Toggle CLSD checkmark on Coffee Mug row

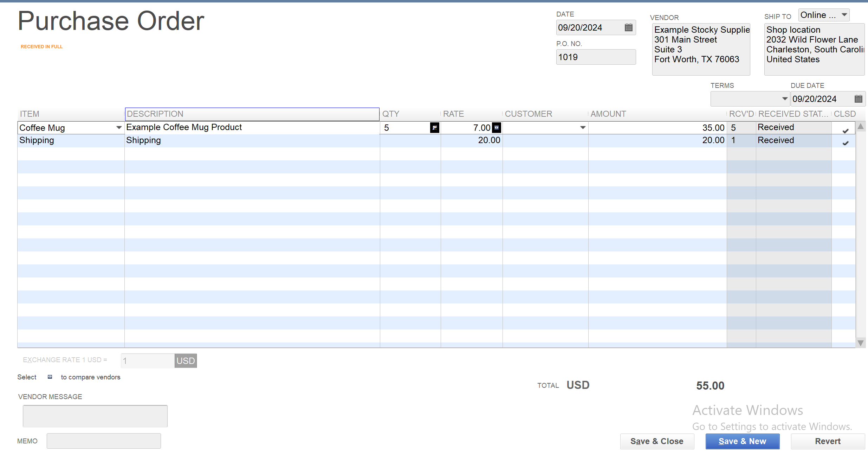click(845, 130)
